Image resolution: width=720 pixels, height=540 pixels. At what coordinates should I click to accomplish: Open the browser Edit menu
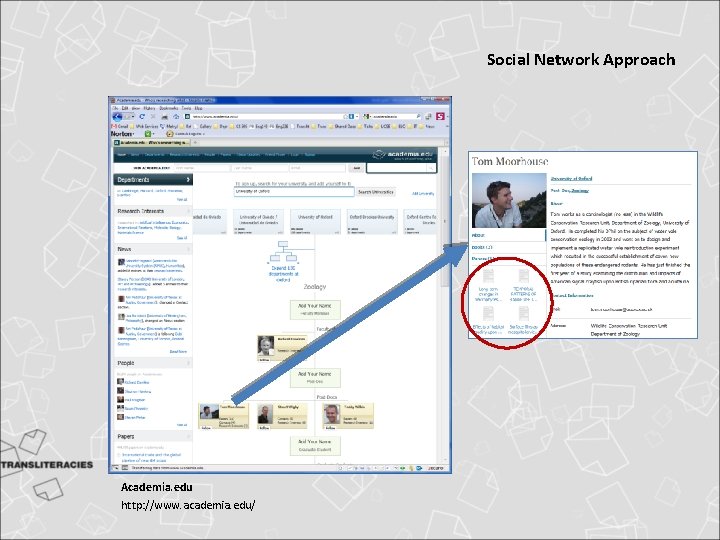tap(125, 108)
